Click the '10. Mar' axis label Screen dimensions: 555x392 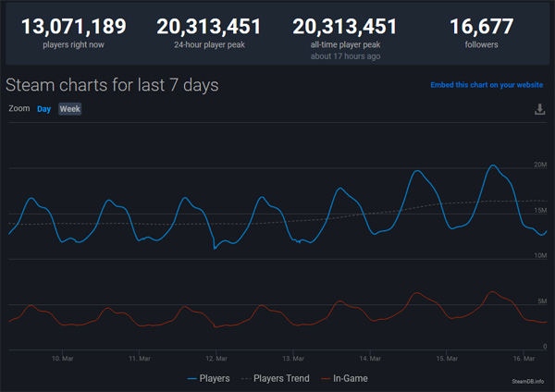62,359
